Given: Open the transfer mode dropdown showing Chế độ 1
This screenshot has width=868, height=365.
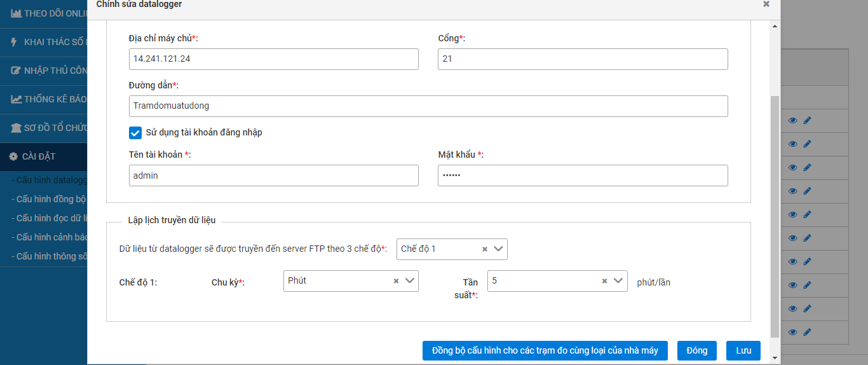Looking at the screenshot, I should pyautogui.click(x=499, y=249).
